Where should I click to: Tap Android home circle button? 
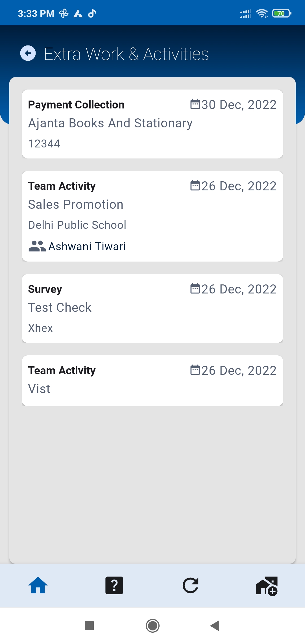tap(152, 626)
